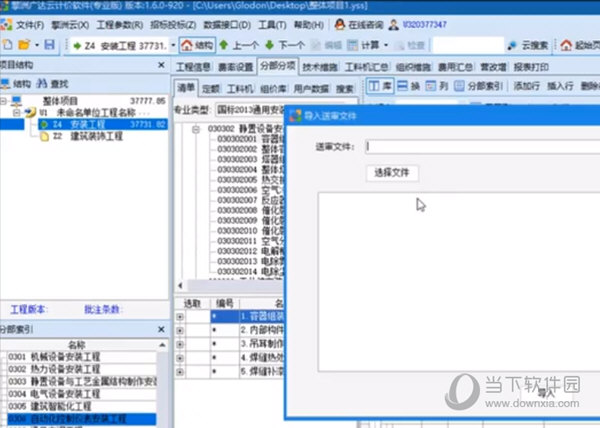Select Z2 建筑装饰工程 tree item
This screenshot has height=428, width=600.
coord(88,137)
